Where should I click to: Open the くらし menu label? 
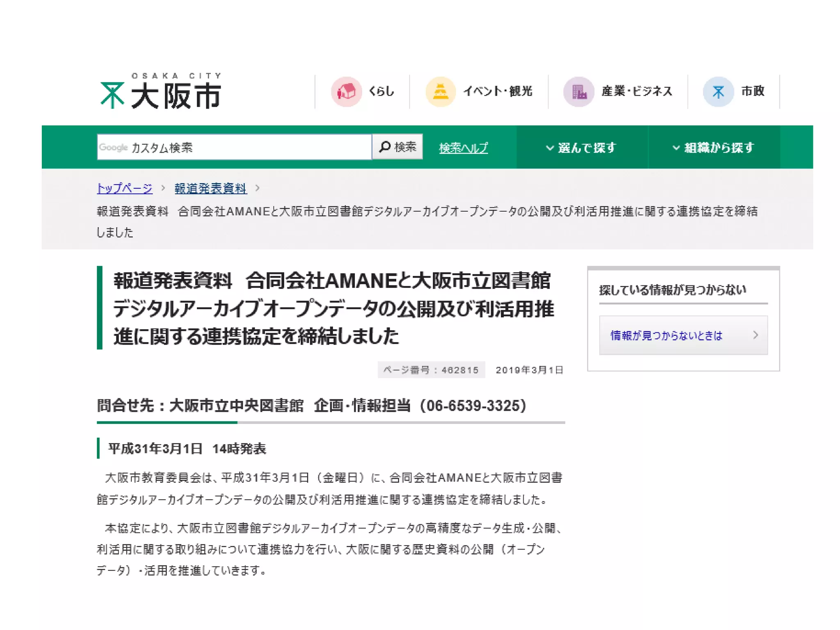click(381, 91)
